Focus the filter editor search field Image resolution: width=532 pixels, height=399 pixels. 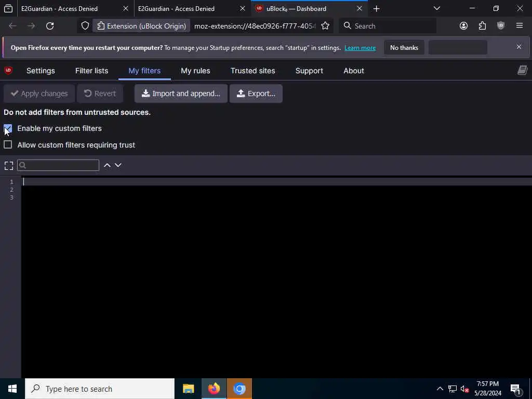(x=58, y=165)
